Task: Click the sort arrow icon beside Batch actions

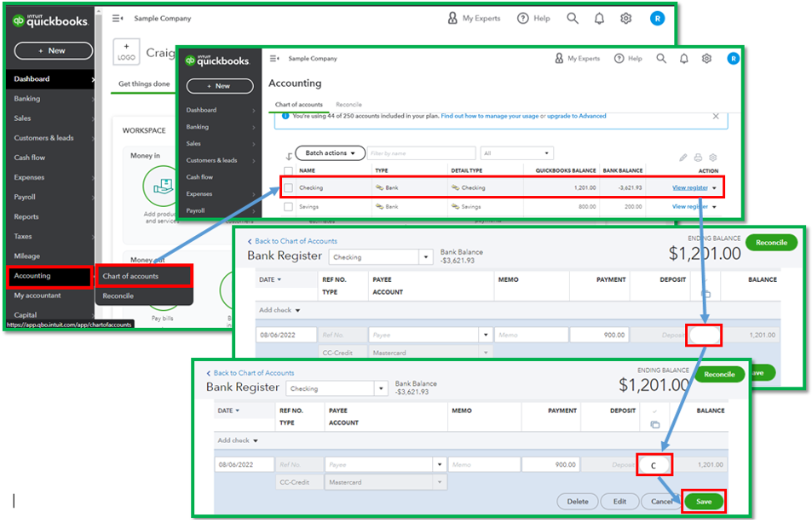Action: click(289, 156)
